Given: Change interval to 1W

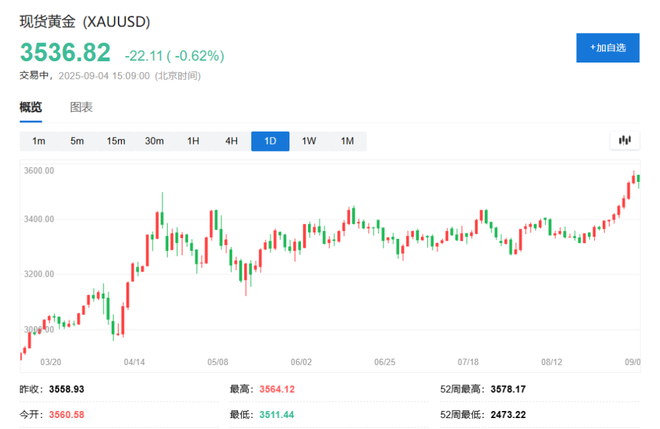Looking at the screenshot, I should click(x=309, y=141).
